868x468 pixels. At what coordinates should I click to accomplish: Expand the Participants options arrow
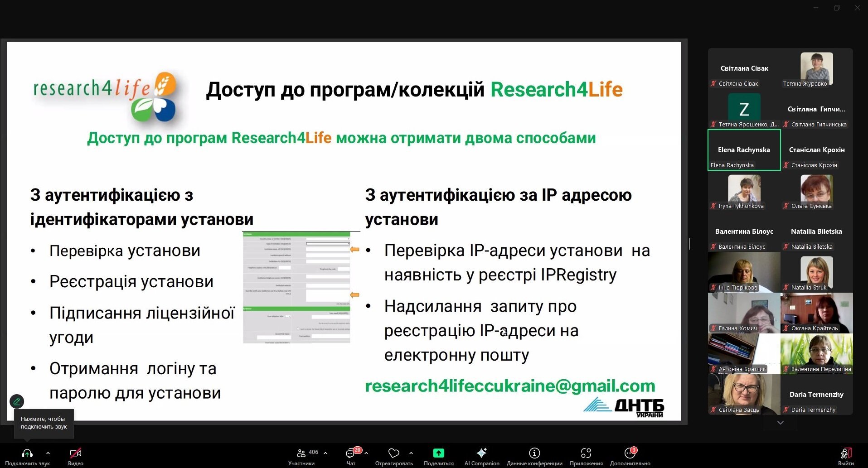pos(325,453)
